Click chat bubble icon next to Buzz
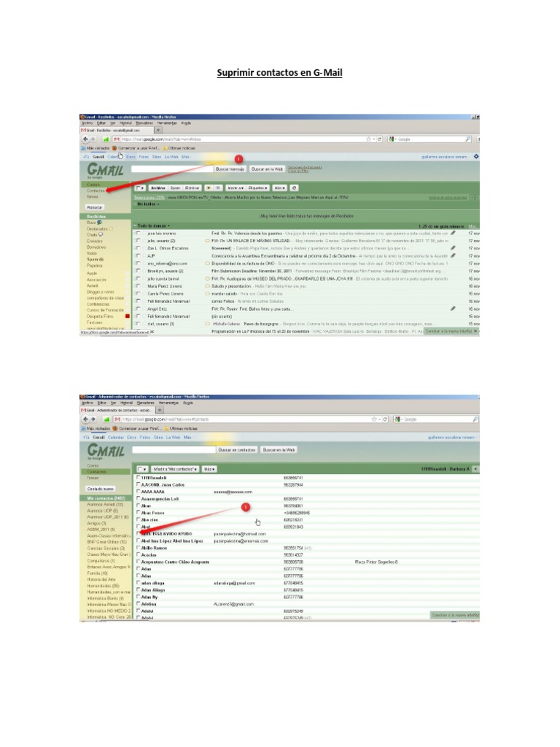Viewport: 560px width, 747px height. point(99,222)
